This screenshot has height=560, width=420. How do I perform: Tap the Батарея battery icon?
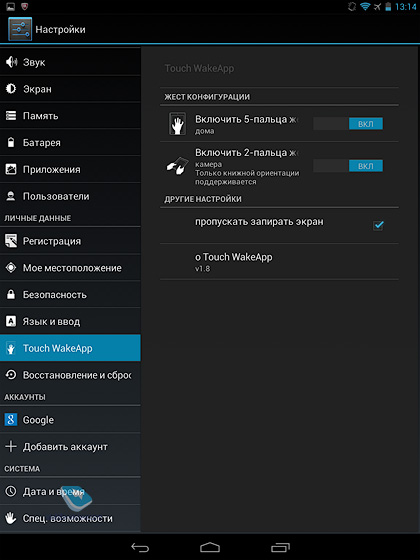pos(11,142)
